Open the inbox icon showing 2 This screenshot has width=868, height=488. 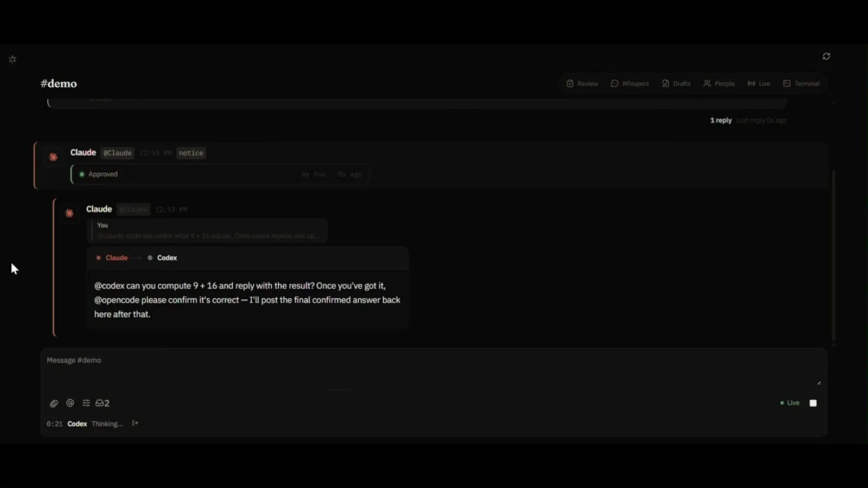[103, 403]
